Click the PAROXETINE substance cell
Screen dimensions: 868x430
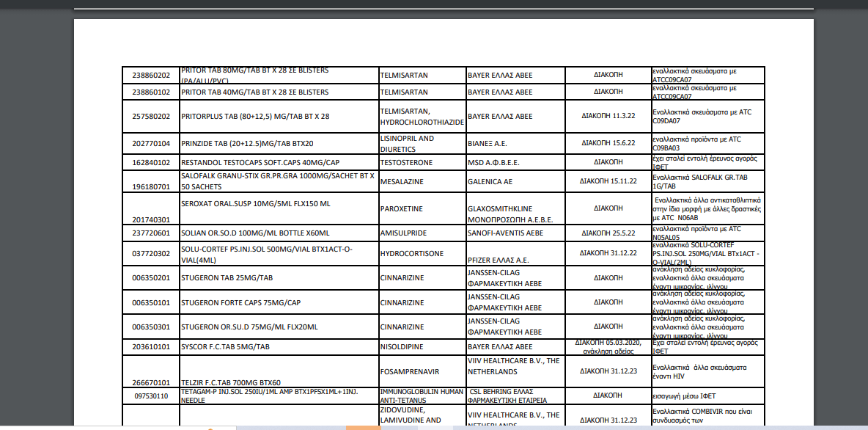401,208
